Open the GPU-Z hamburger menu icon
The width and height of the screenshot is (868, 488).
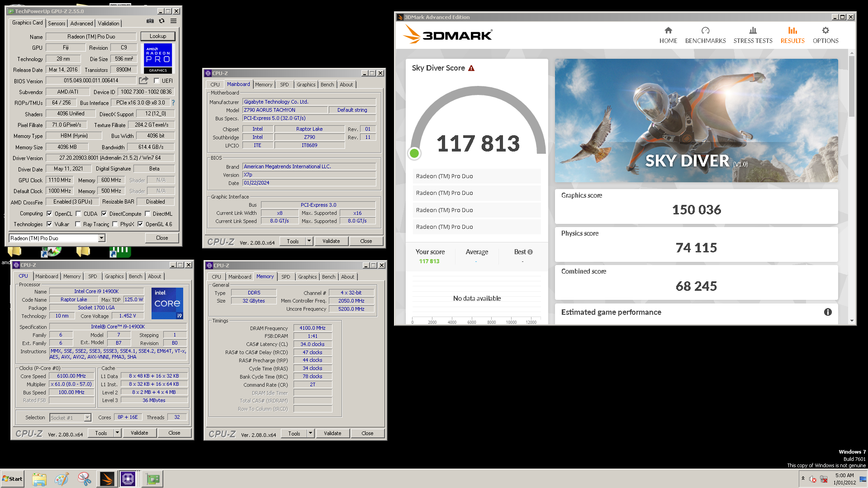tap(173, 21)
